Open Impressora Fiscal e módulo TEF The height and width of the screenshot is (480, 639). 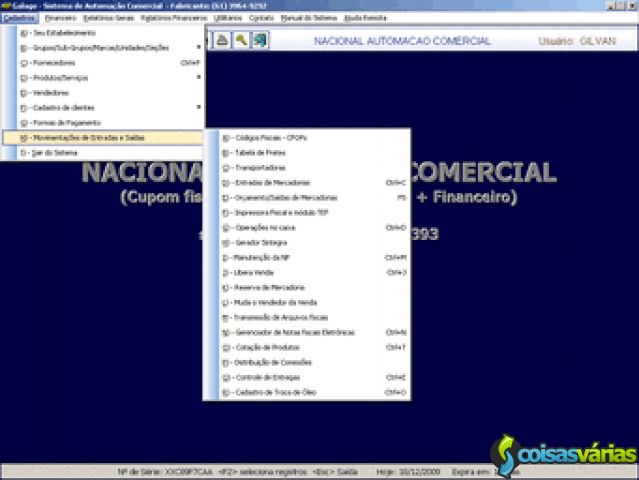coord(306,213)
